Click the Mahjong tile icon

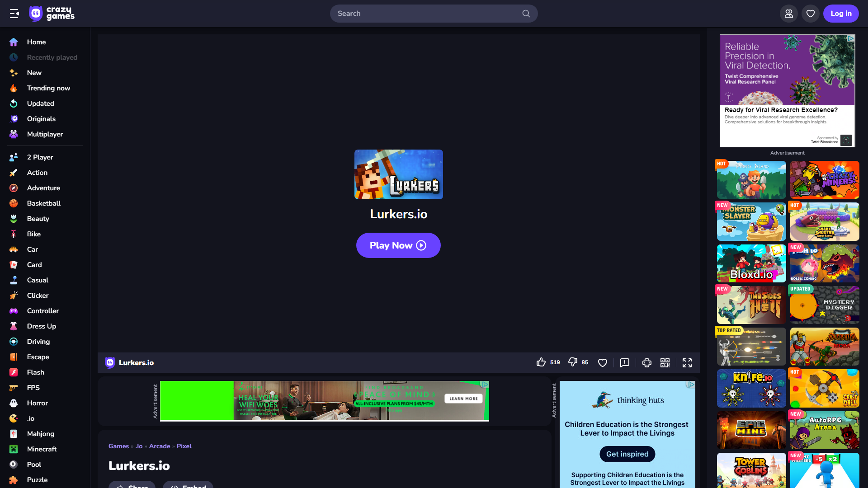pos(14,434)
